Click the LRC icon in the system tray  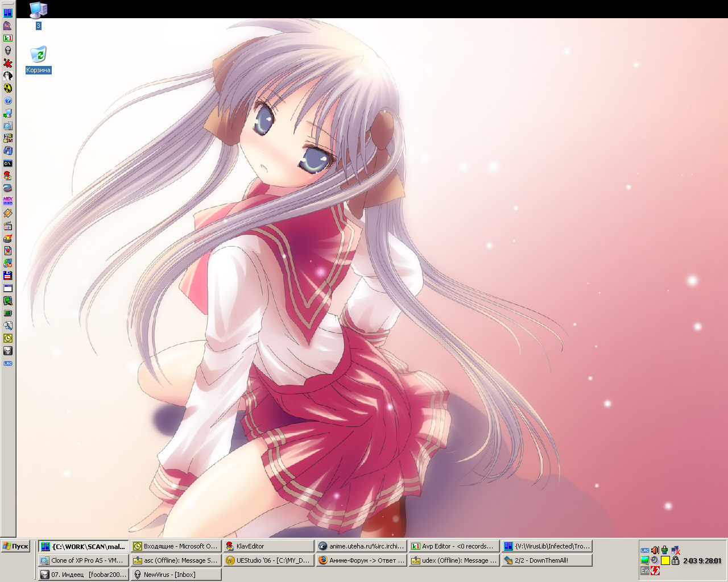point(645,550)
